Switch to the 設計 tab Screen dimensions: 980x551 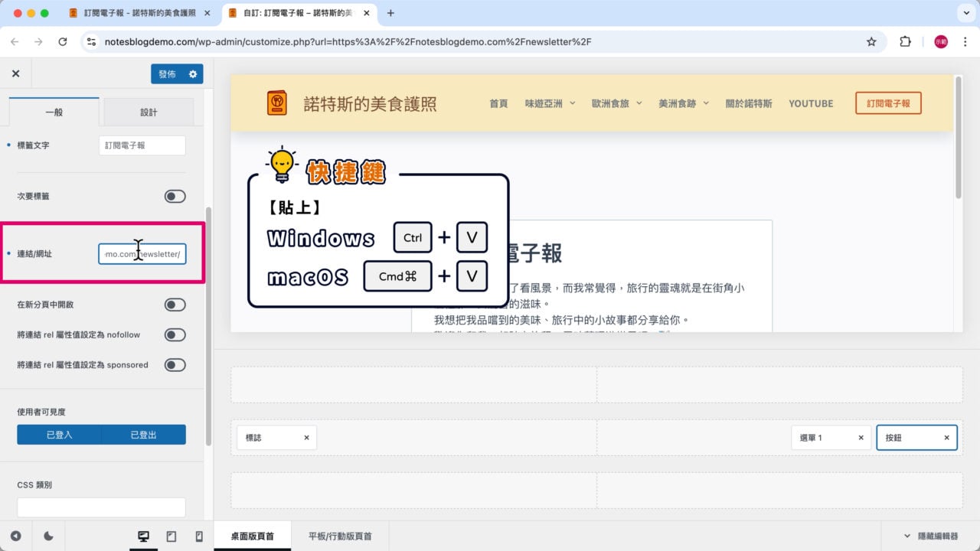pos(149,111)
